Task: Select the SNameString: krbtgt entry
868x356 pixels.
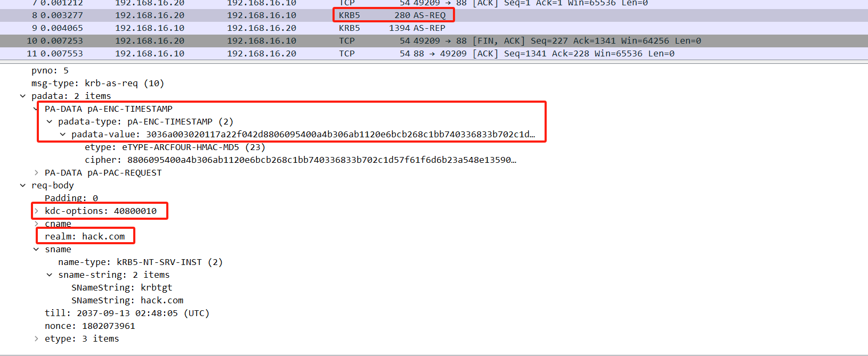Action: point(121,288)
